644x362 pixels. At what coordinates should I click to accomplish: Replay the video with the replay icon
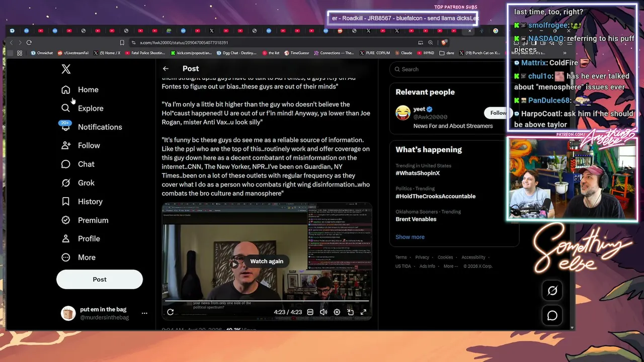tap(171, 312)
